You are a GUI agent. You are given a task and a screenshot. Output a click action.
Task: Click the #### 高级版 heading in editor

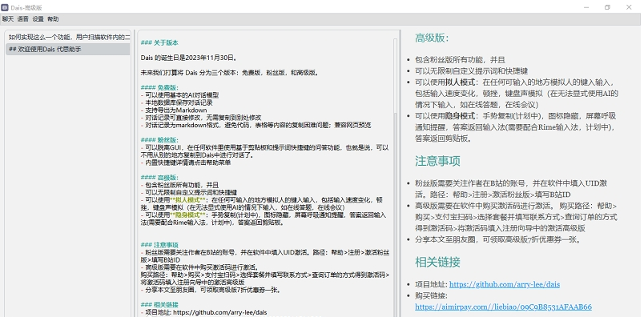[159, 178]
